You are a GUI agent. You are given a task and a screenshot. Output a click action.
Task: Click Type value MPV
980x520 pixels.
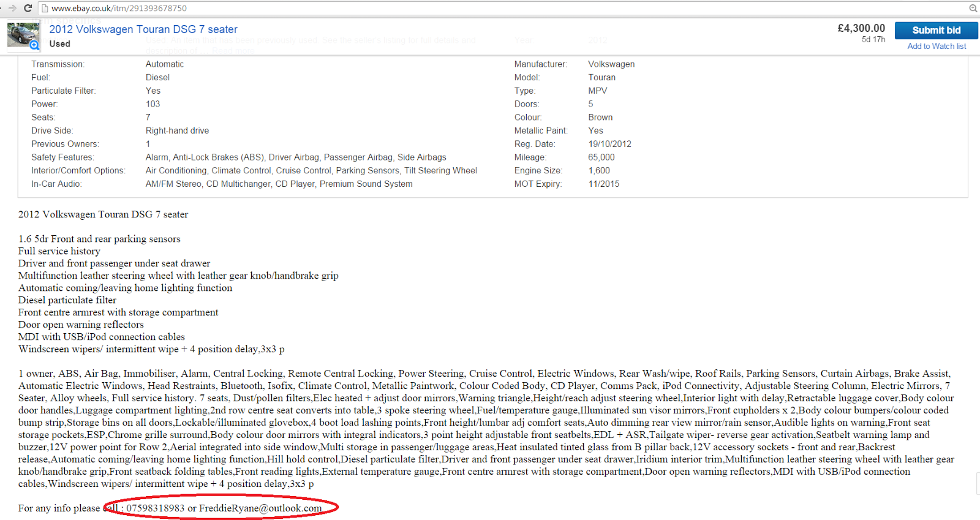[x=598, y=91]
